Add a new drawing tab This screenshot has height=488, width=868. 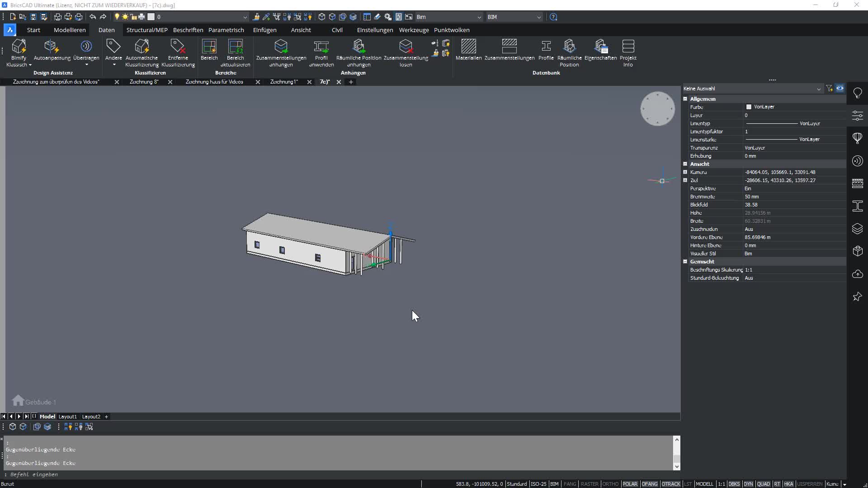pyautogui.click(x=351, y=82)
